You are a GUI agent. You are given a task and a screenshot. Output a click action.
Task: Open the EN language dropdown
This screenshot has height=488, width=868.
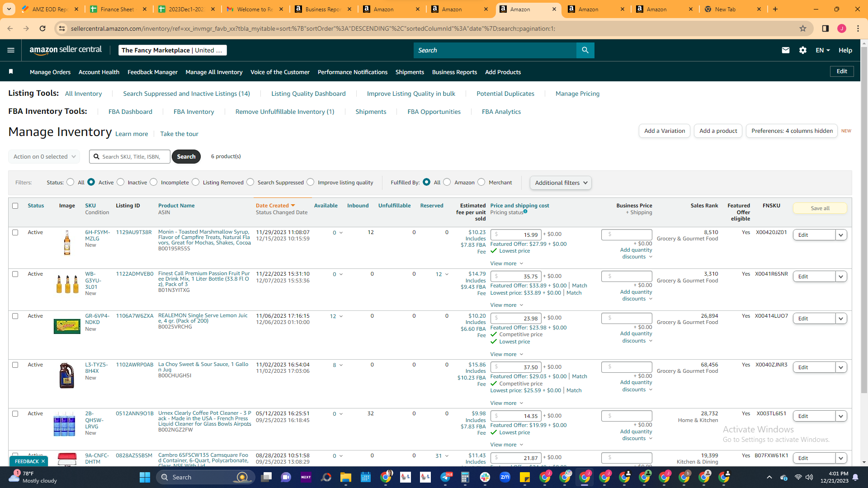click(823, 50)
